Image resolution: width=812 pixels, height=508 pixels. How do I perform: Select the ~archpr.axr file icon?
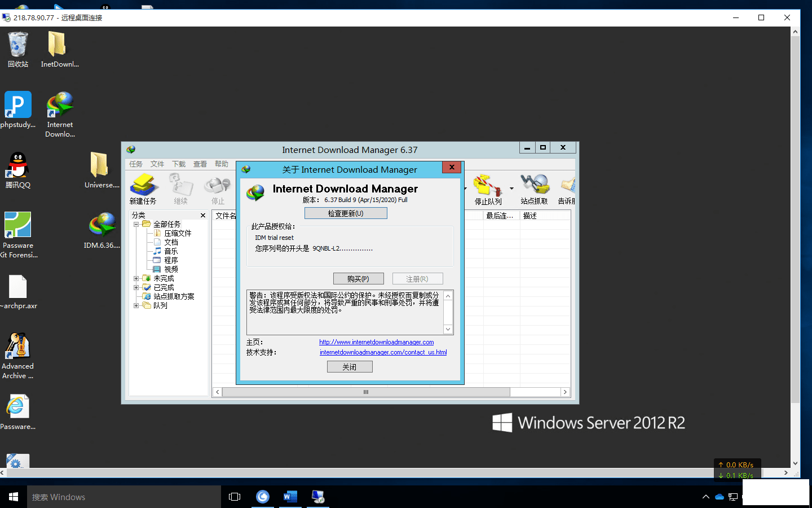[19, 292]
